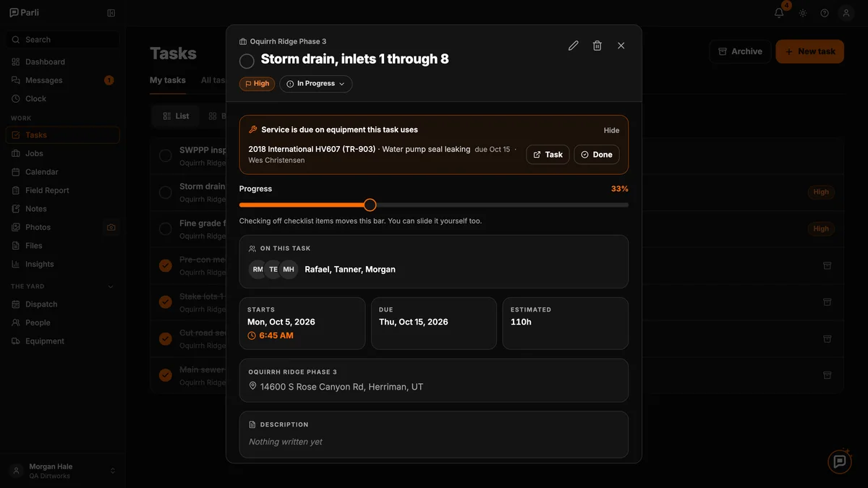
Task: Select the My tasks tab
Action: pyautogui.click(x=168, y=80)
